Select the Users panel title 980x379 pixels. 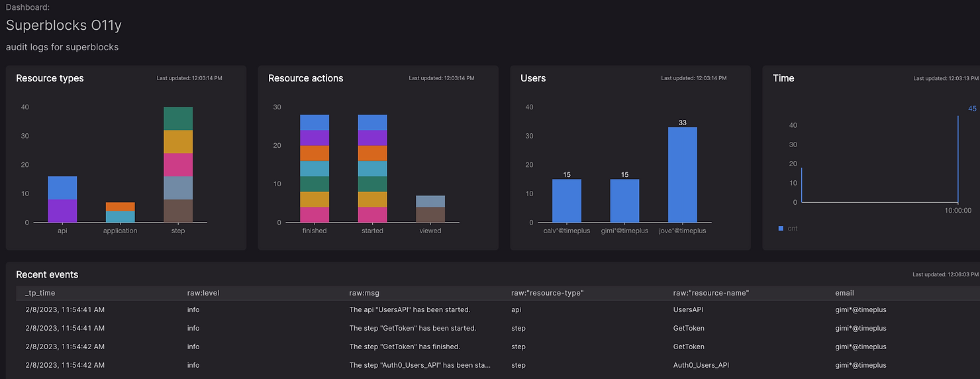tap(533, 78)
